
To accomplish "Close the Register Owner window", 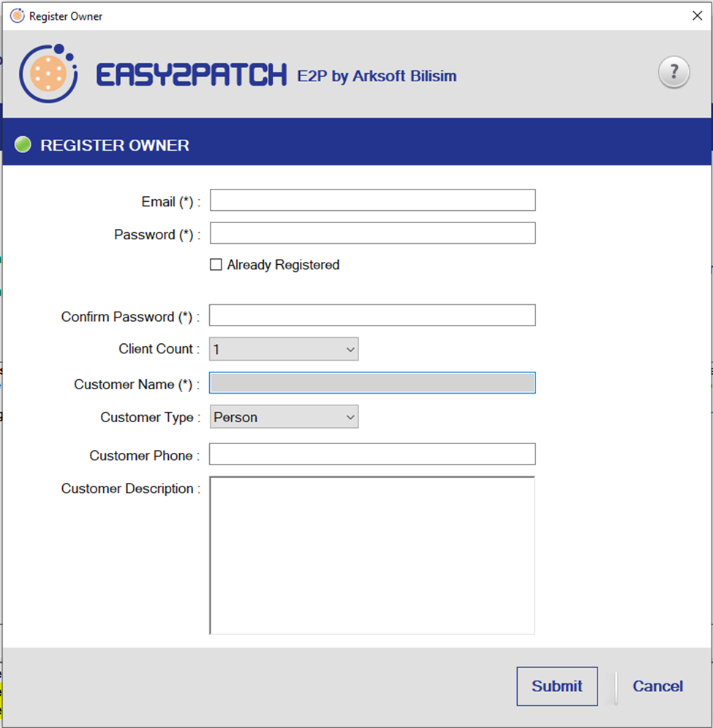I will [696, 16].
